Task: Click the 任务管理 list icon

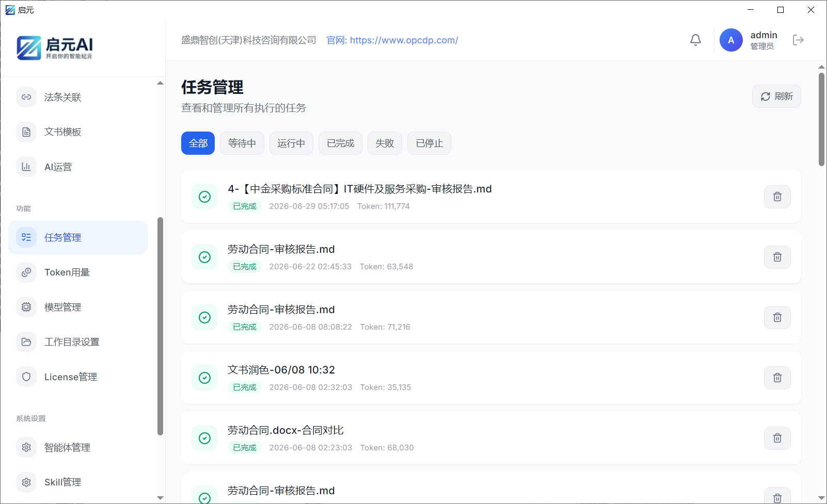Action: tap(26, 237)
